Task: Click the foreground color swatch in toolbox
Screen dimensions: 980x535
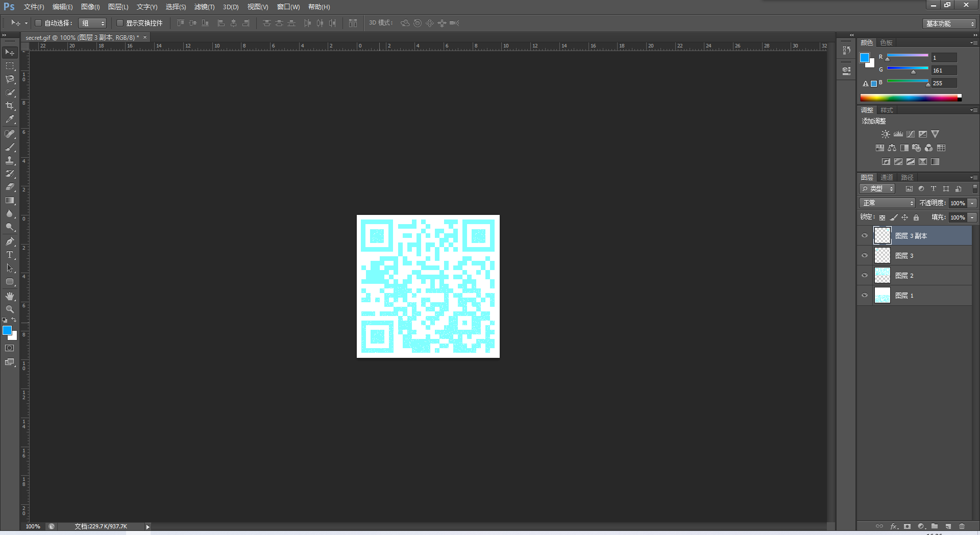Action: tap(7, 331)
